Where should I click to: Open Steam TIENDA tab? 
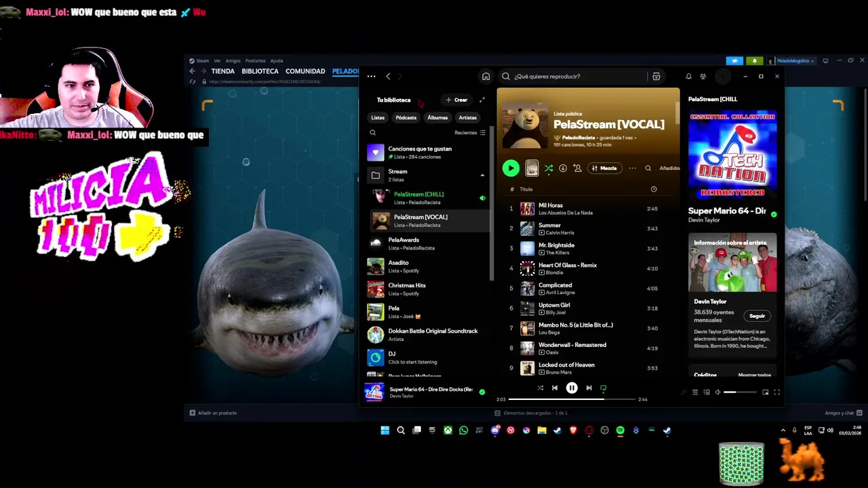pyautogui.click(x=222, y=71)
